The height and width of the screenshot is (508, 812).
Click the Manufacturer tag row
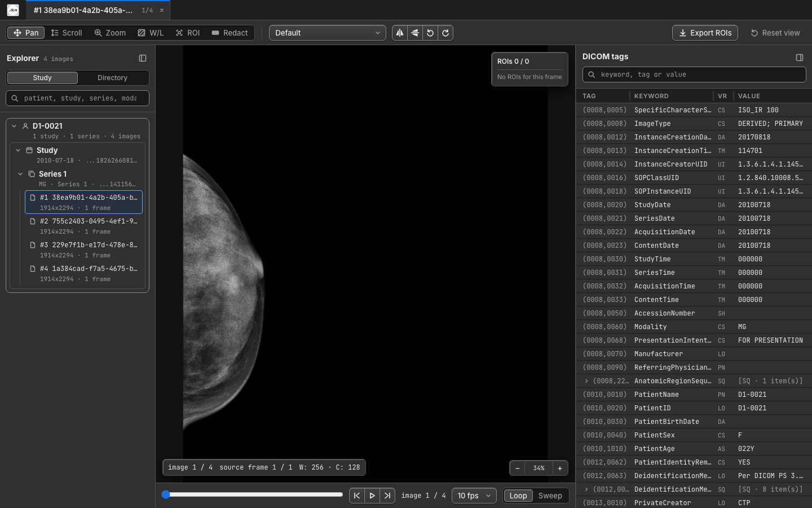tap(694, 354)
